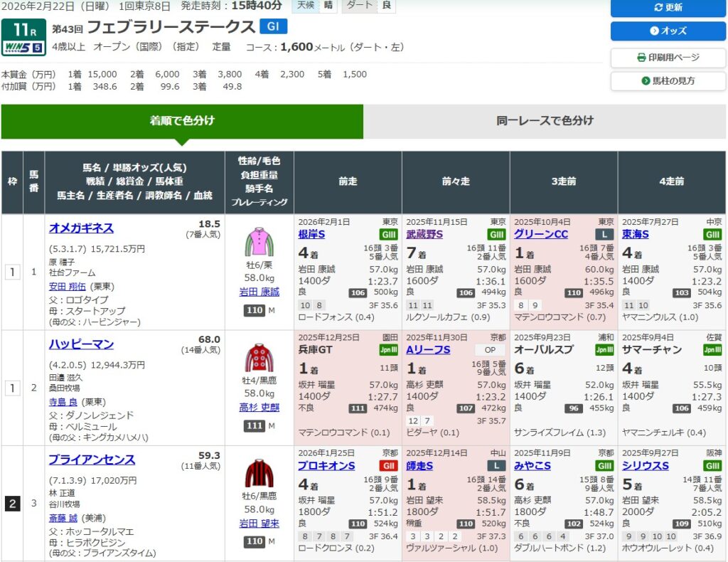Switch to the 着順で色分け tab
This screenshot has width=728, height=562.
click(182, 121)
